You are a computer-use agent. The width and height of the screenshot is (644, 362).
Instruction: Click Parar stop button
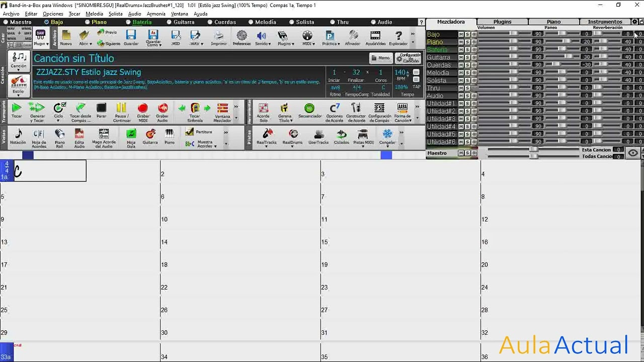pos(102,111)
